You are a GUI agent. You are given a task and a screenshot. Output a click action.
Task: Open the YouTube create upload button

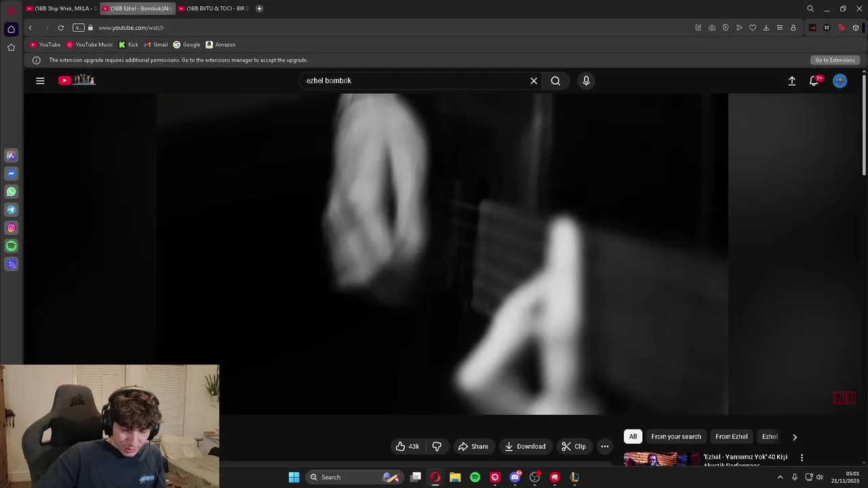pos(791,81)
